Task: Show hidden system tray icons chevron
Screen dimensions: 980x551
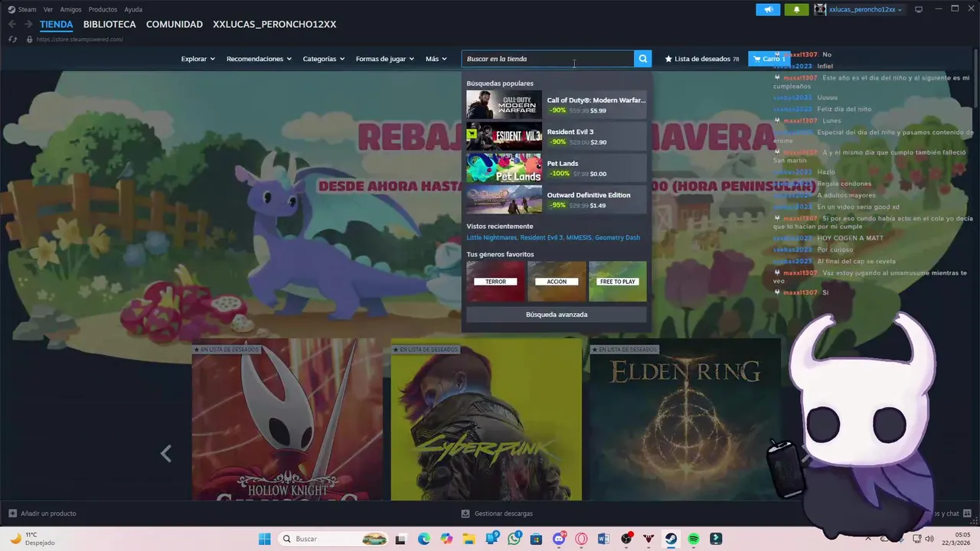Action: click(x=870, y=539)
